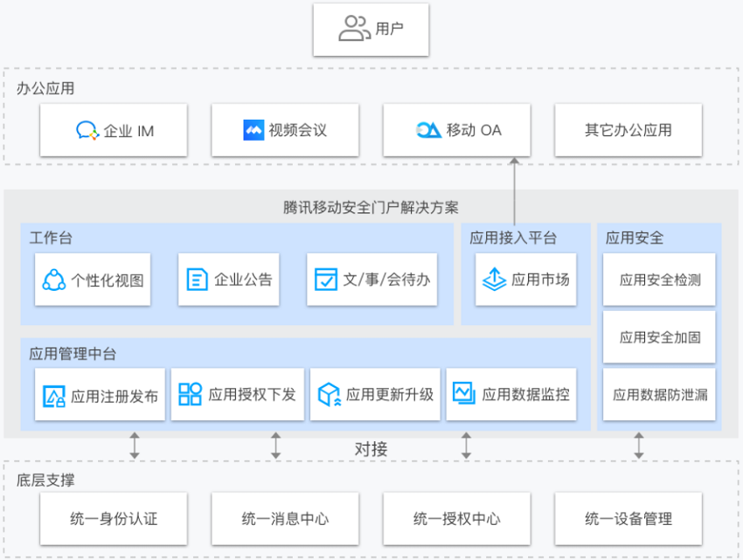Click the 企业 IM chat bubble icon
The width and height of the screenshot is (743, 560).
[x=87, y=130]
